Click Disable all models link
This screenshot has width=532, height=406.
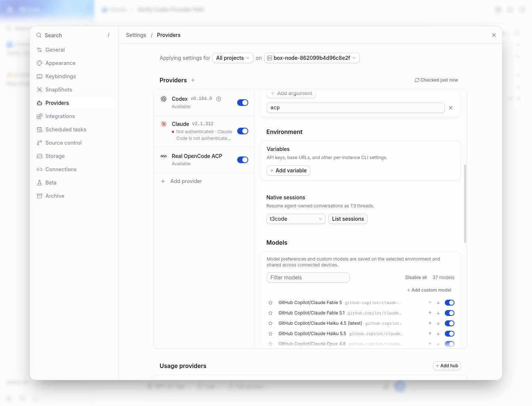(x=416, y=278)
